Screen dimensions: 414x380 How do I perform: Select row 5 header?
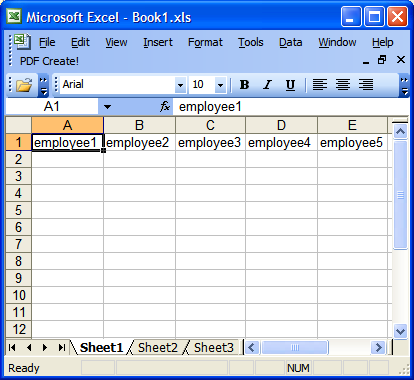(x=19, y=210)
